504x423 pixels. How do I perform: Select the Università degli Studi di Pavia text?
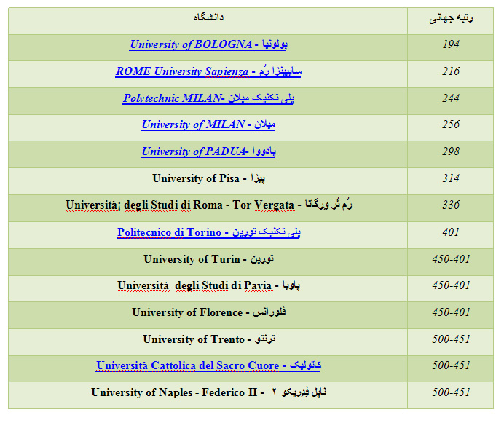[x=208, y=285]
